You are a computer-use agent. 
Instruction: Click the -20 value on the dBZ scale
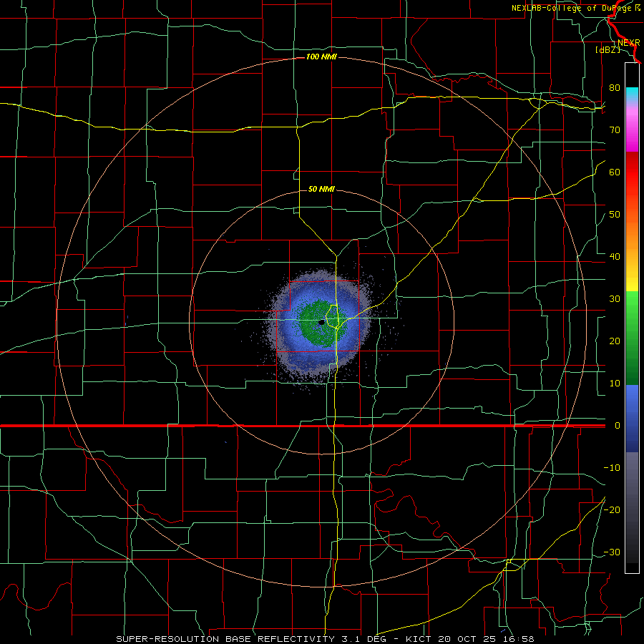612,510
